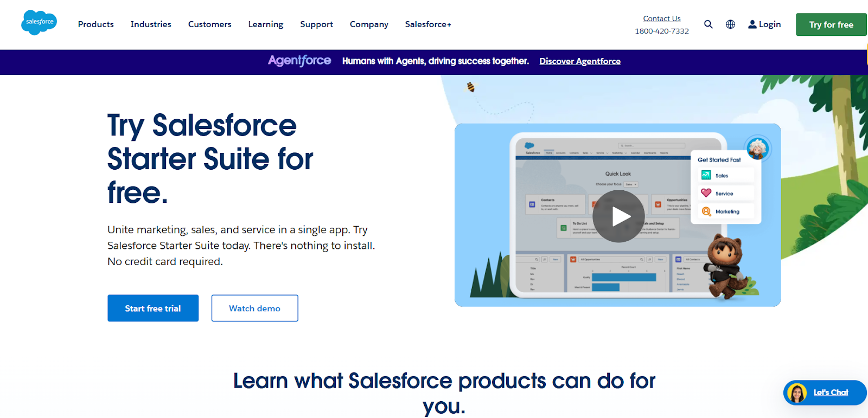Open the Company menu
Screen dimensions: 868x418
click(369, 24)
